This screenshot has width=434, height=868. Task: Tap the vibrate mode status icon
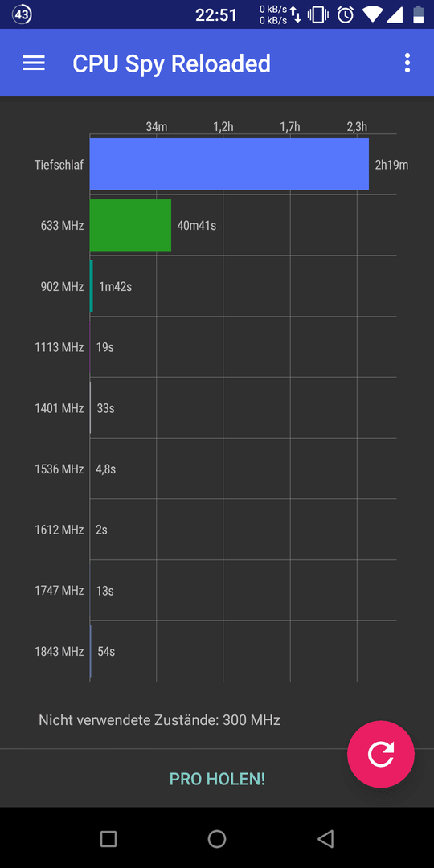[x=317, y=15]
